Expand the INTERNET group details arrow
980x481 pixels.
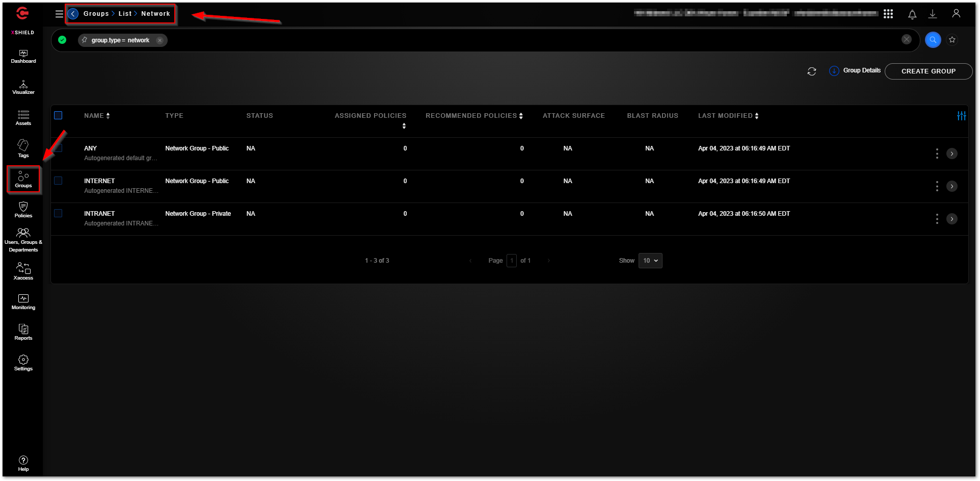coord(952,186)
